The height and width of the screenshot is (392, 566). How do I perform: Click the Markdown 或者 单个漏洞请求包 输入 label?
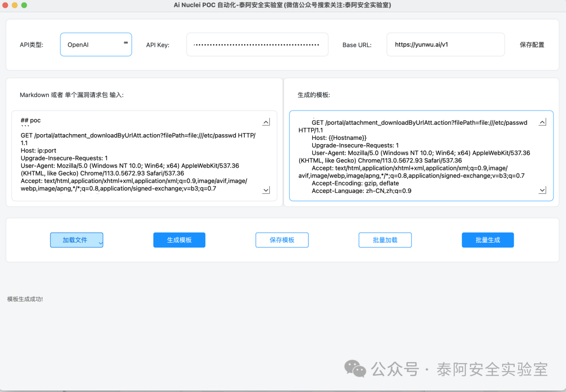tap(71, 95)
